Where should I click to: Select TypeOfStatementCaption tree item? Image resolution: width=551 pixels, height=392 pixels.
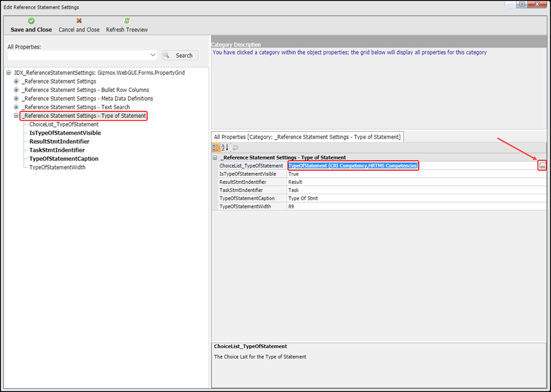[x=64, y=159]
